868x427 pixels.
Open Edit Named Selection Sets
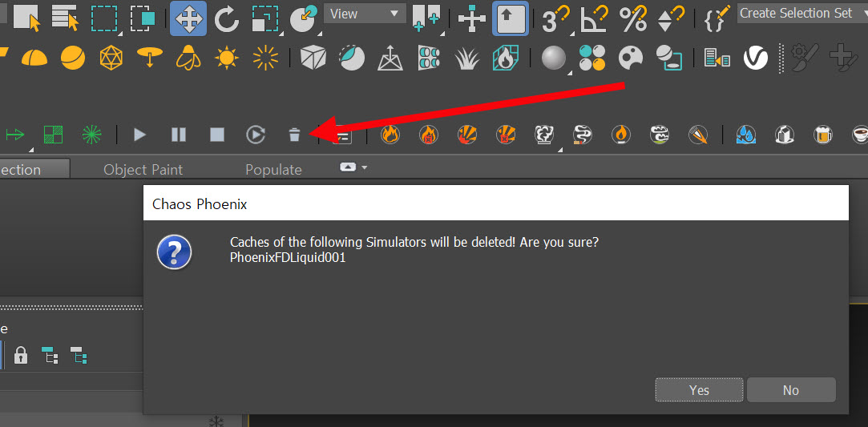pos(717,18)
